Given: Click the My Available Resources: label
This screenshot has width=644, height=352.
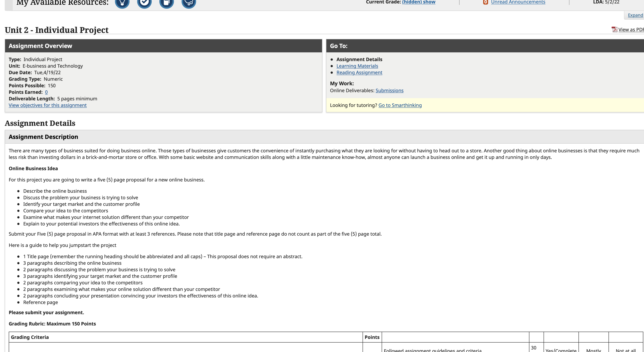Looking at the screenshot, I should pyautogui.click(x=63, y=3).
